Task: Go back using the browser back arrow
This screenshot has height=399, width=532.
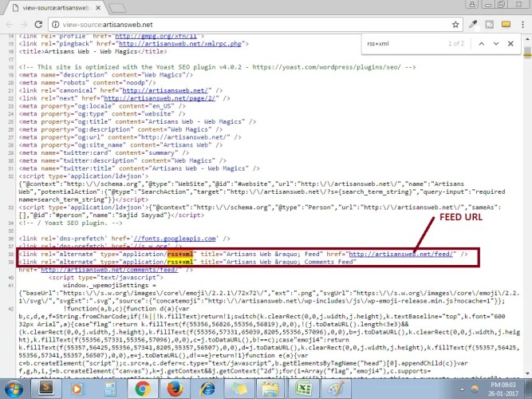Action: click(9, 25)
